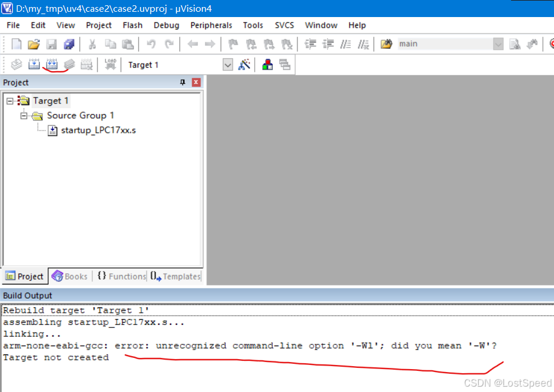Click the Batch Build icon

coord(69,65)
